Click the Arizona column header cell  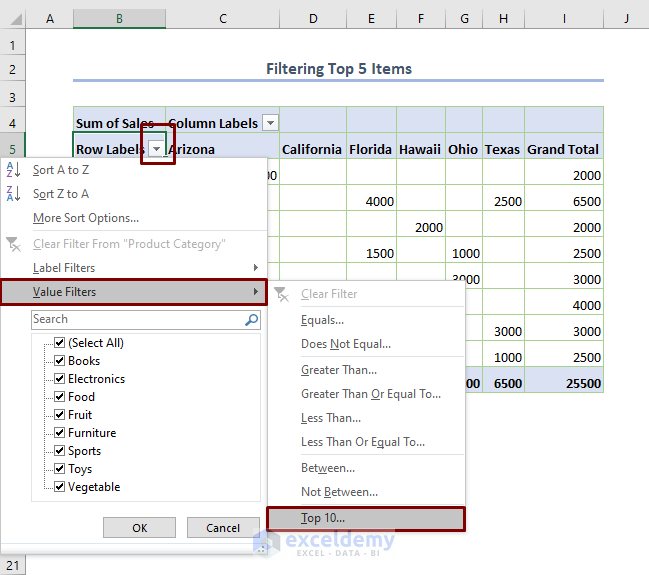(223, 146)
